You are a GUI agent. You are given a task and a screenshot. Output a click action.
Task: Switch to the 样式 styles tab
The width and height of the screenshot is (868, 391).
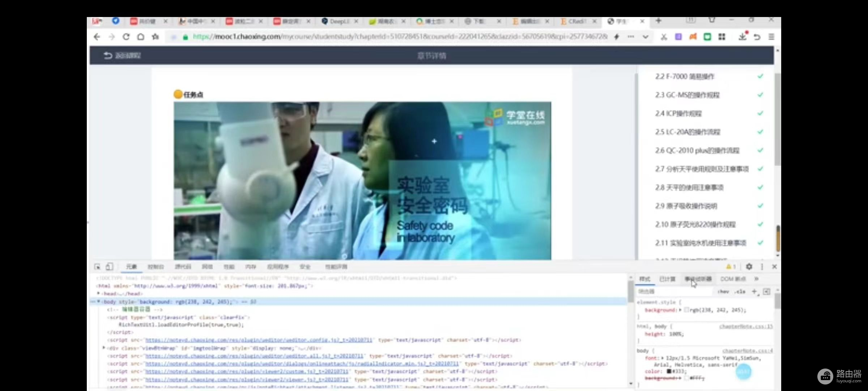pyautogui.click(x=644, y=278)
